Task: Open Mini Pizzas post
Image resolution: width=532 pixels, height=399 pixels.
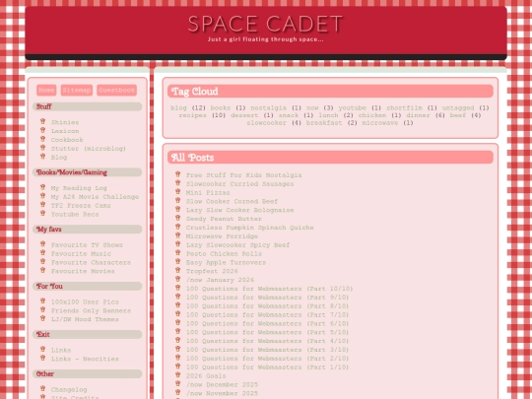Action: click(x=208, y=193)
